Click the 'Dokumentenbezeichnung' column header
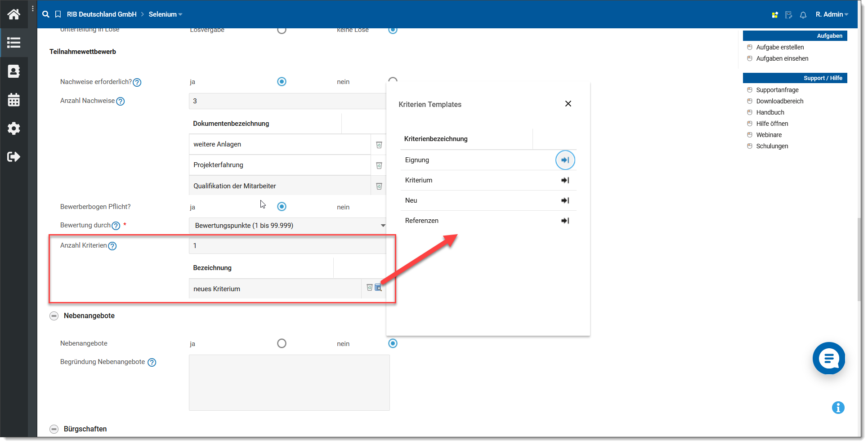 coord(231,124)
